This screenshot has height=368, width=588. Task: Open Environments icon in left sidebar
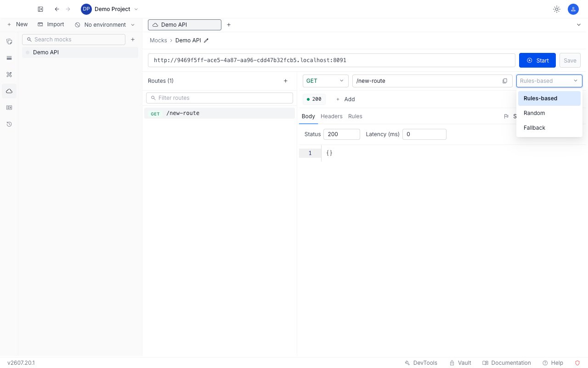point(9,58)
